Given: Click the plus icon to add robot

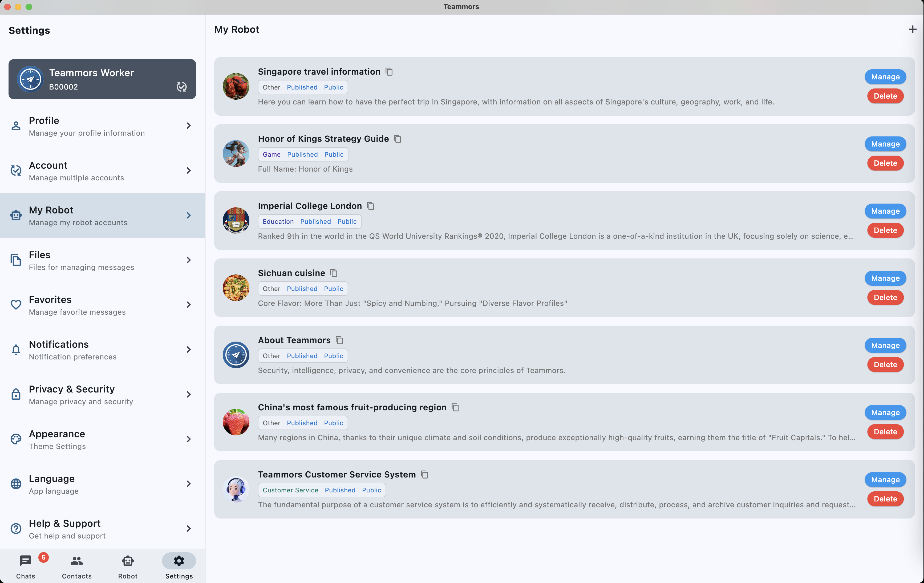Looking at the screenshot, I should pyautogui.click(x=913, y=30).
